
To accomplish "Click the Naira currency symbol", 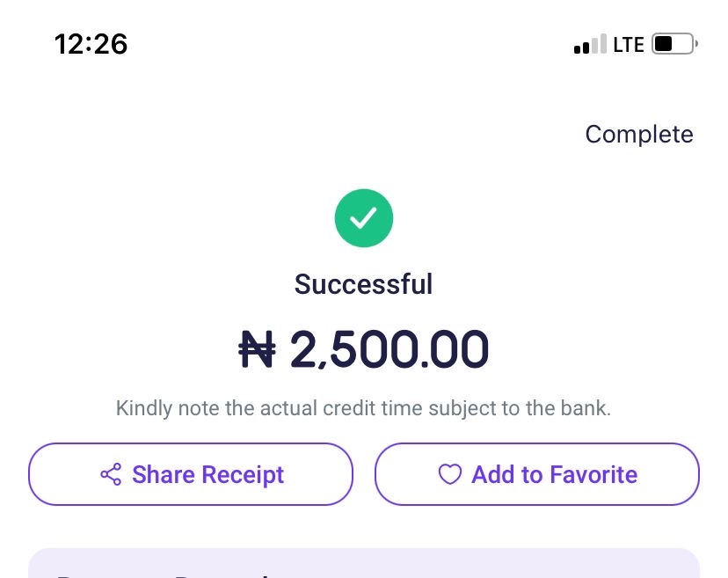I will (258, 349).
